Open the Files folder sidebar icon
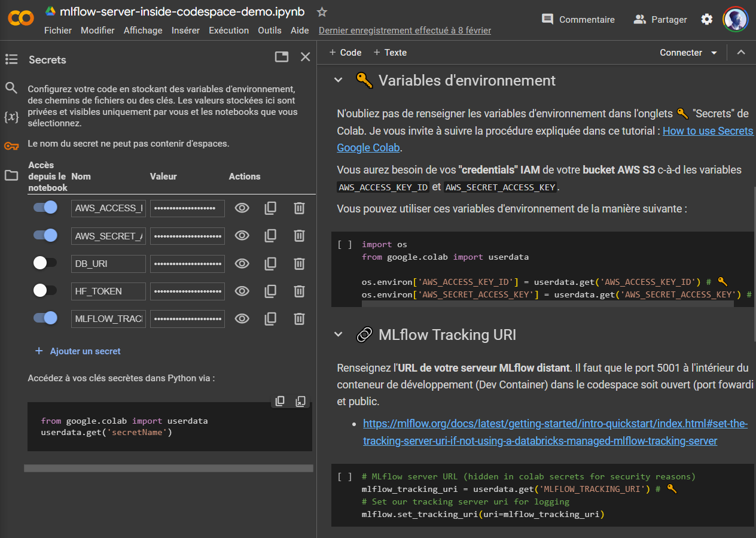 [x=11, y=175]
